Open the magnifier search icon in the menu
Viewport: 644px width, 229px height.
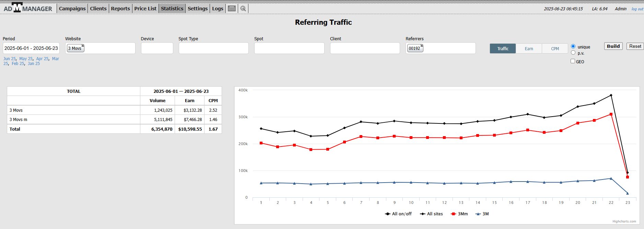[x=243, y=9]
